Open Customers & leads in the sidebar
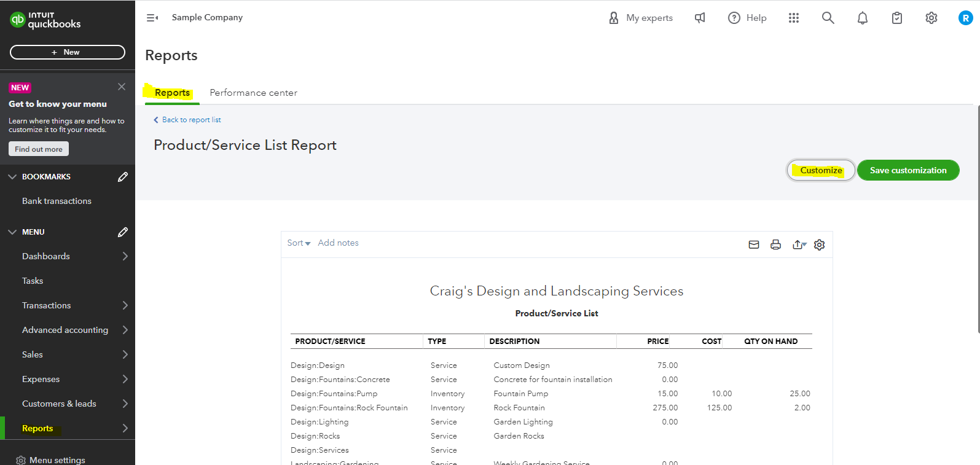 coord(59,404)
